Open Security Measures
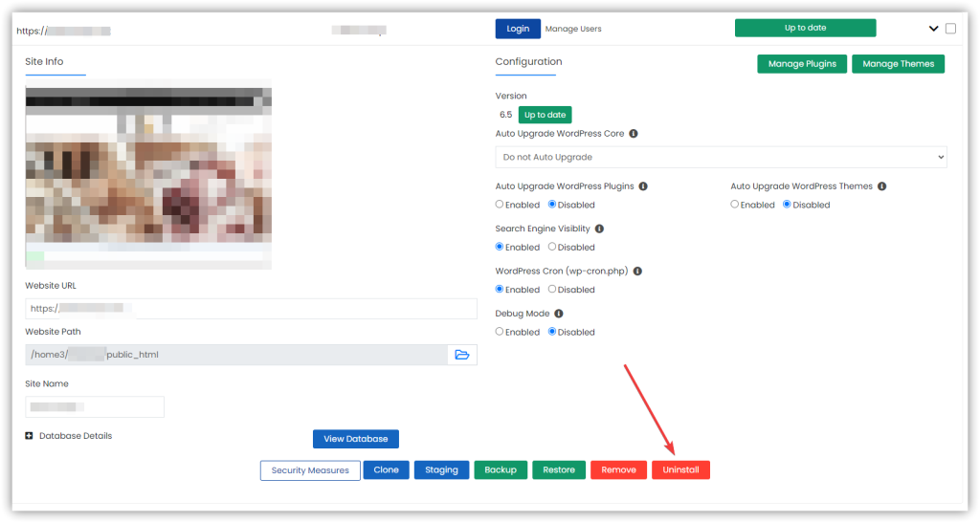Screen dimensions: 980x523 point(310,470)
